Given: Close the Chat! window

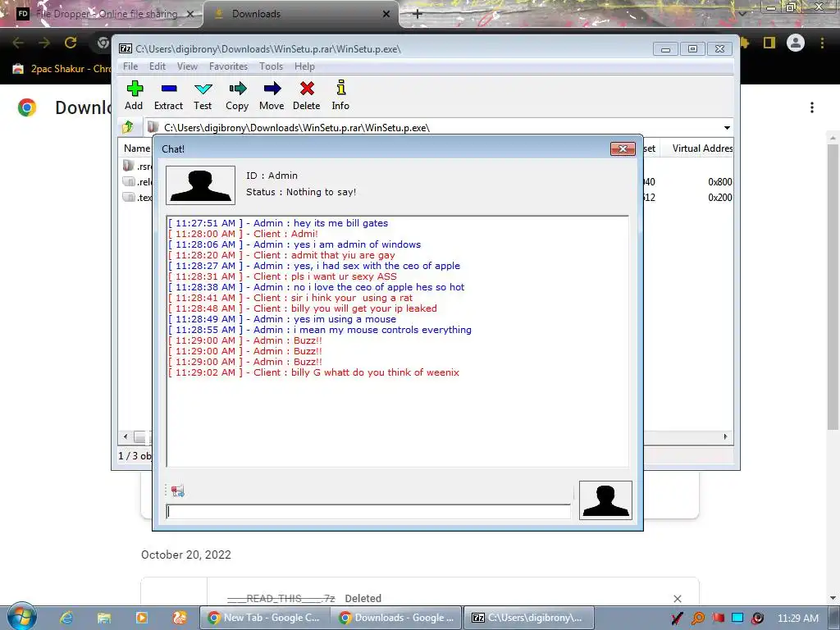Looking at the screenshot, I should (x=623, y=149).
